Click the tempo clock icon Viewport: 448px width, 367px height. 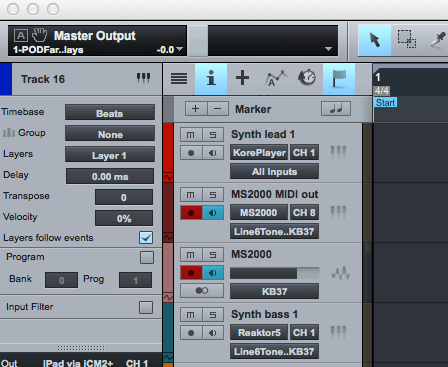click(x=307, y=79)
